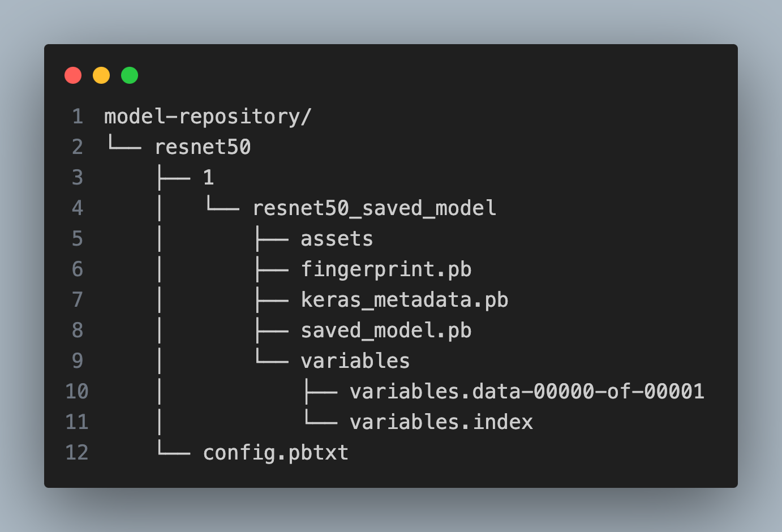782x532 pixels.
Task: Click line number 10 in gutter
Action: 77,392
